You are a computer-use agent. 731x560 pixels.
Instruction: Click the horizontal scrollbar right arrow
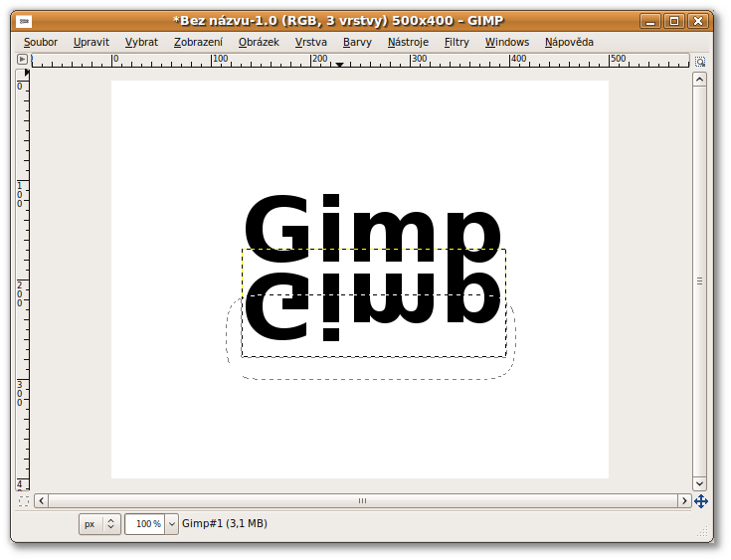(684, 500)
